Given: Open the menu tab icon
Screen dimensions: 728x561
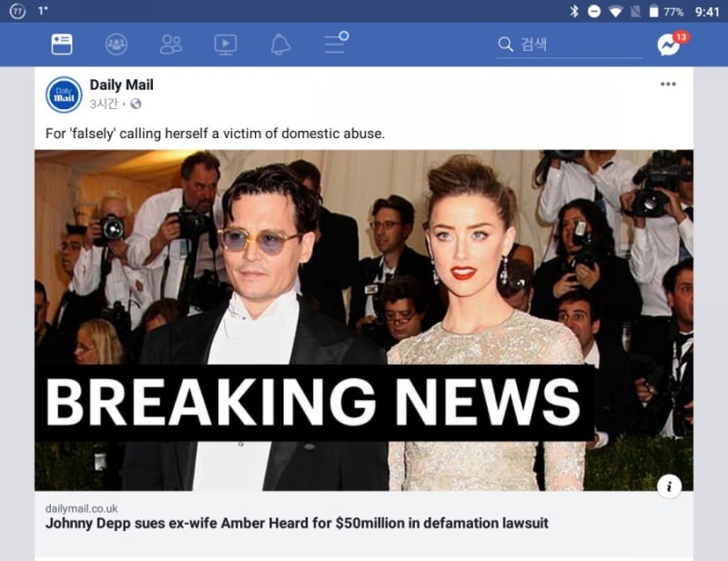Looking at the screenshot, I should tap(336, 43).
